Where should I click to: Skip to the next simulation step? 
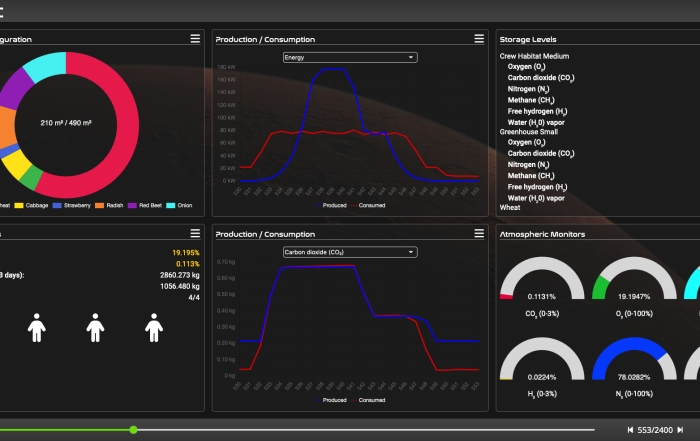pyautogui.click(x=680, y=430)
